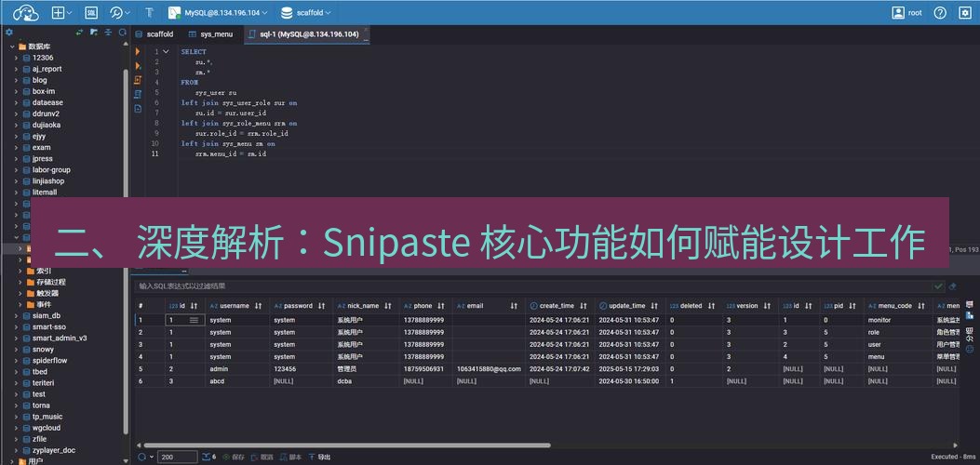
Task: Open auto-refresh dropdown arrow beside refresh
Action: pyautogui.click(x=152, y=457)
